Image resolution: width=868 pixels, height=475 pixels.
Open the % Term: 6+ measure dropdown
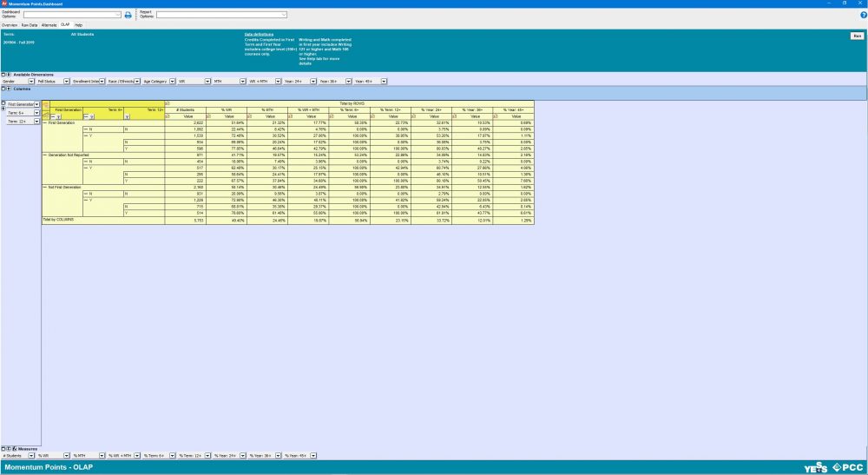click(x=172, y=456)
